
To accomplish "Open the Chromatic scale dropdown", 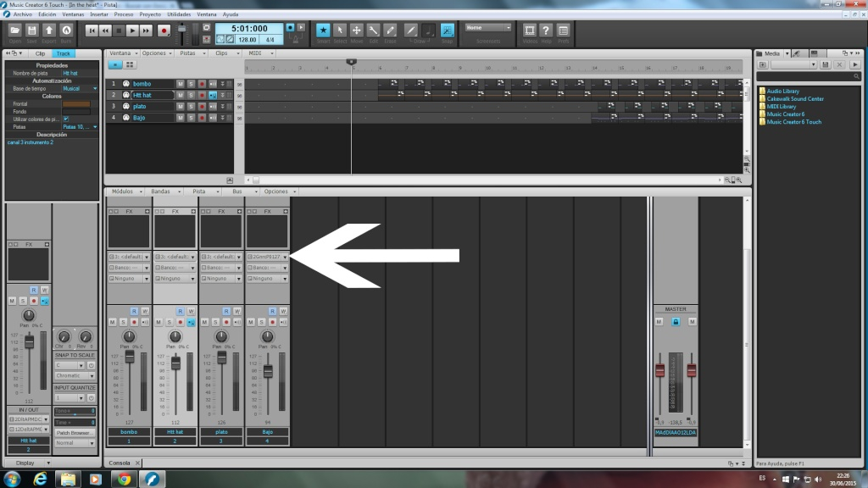I will pos(75,375).
